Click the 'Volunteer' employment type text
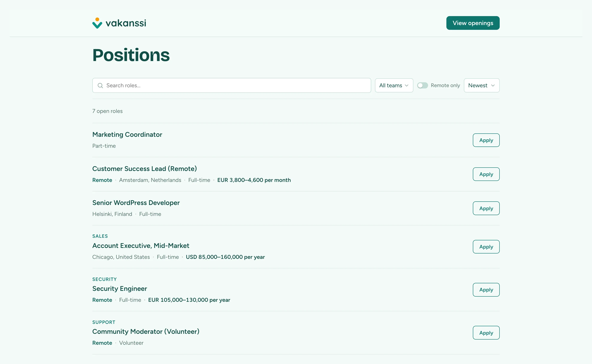 pyautogui.click(x=131, y=343)
